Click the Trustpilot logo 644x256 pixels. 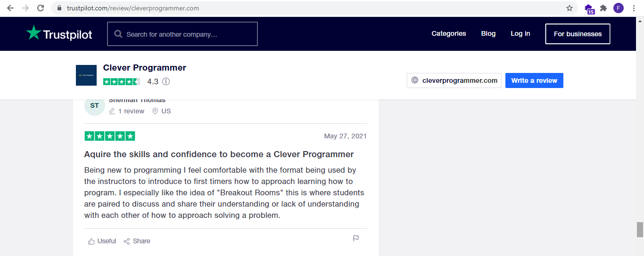[59, 33]
